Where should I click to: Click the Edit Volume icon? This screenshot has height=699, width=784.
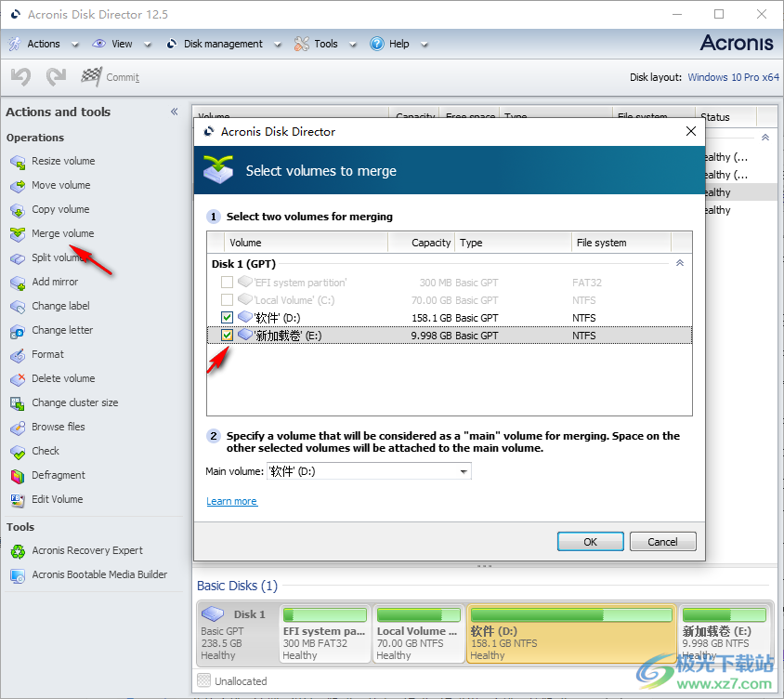[x=18, y=499]
